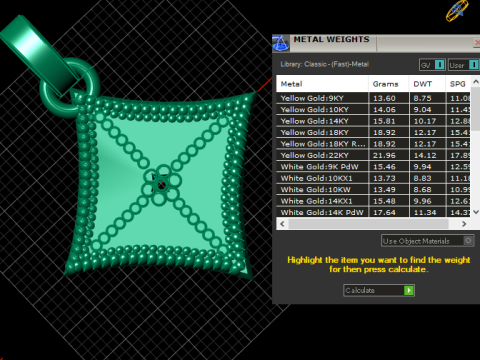Select the White Gold:14K PdW row

click(373, 212)
